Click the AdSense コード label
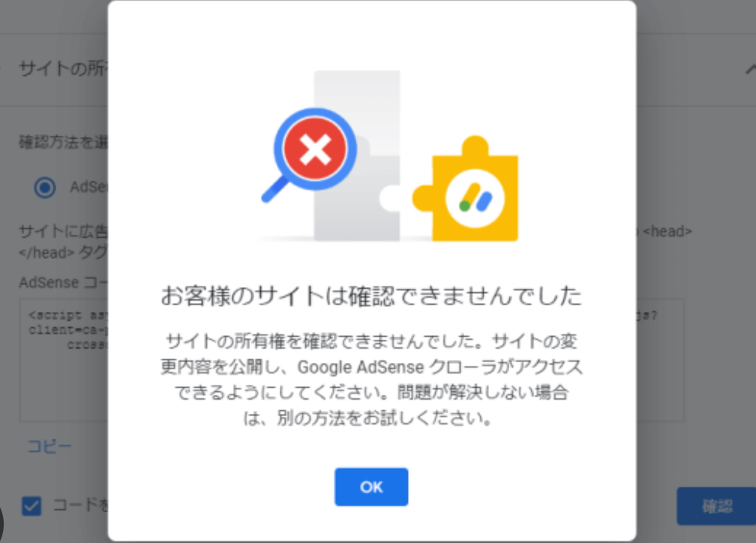 pyautogui.click(x=63, y=282)
